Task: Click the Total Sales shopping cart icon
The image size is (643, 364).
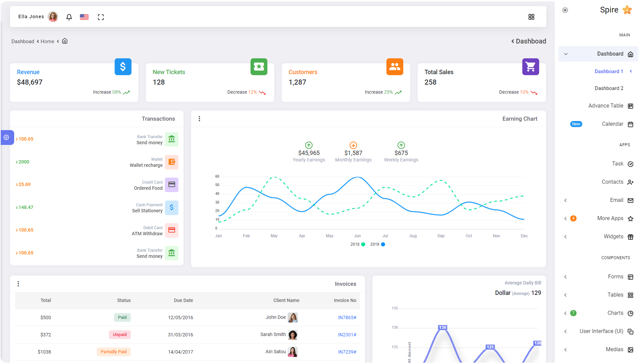Action: click(530, 67)
